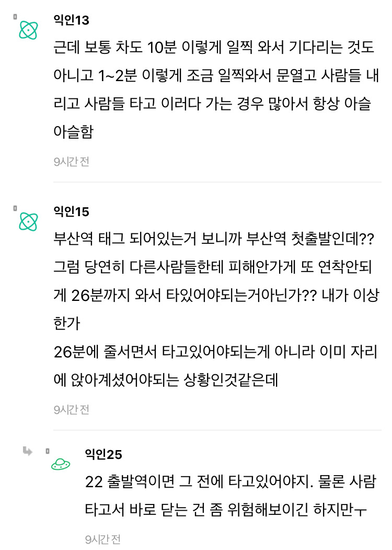Click 익인15's line starting '26분에 줄서면서'
The width and height of the screenshot is (392, 550).
(214, 352)
